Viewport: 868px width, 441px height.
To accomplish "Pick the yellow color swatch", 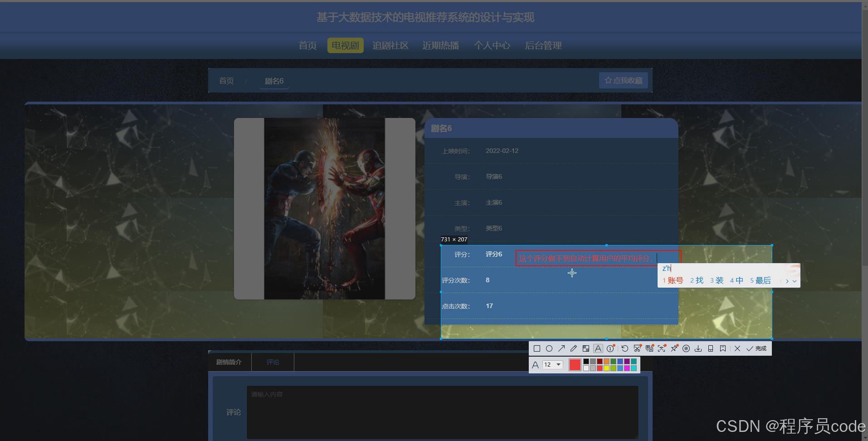I will tap(607, 367).
